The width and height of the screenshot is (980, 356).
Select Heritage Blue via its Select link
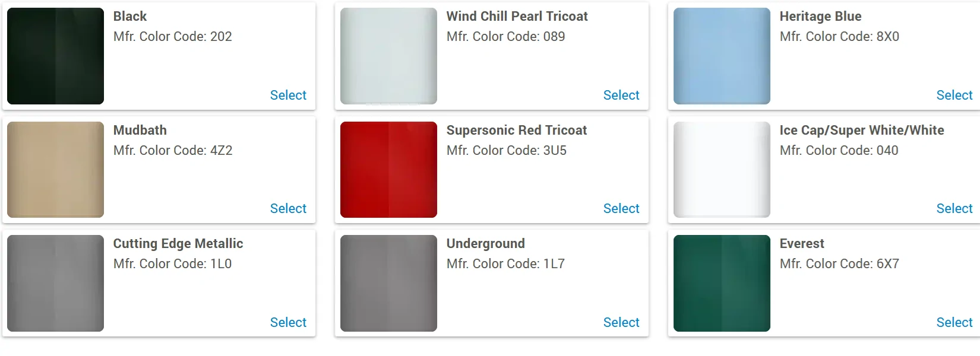point(954,95)
